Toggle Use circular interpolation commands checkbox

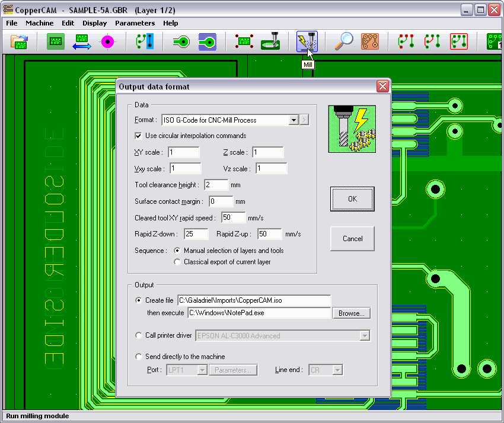pos(139,136)
